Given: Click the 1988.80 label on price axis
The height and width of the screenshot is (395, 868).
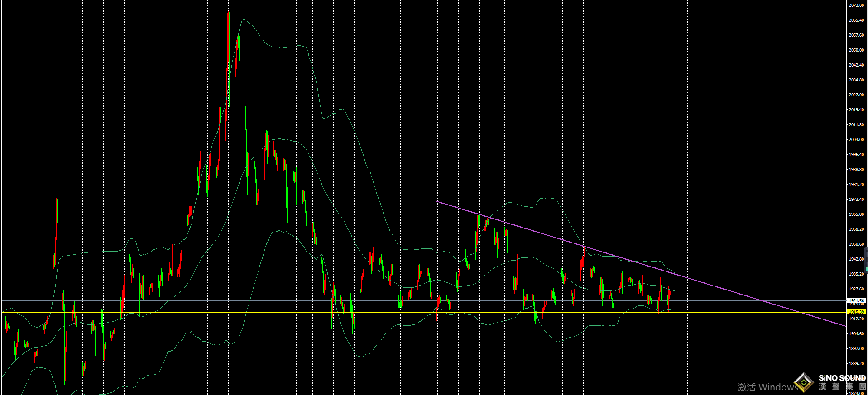Looking at the screenshot, I should click(x=856, y=170).
